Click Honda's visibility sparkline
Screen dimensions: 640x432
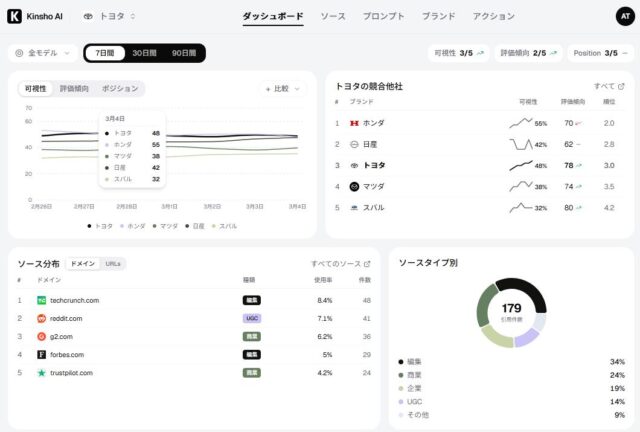[521, 122]
